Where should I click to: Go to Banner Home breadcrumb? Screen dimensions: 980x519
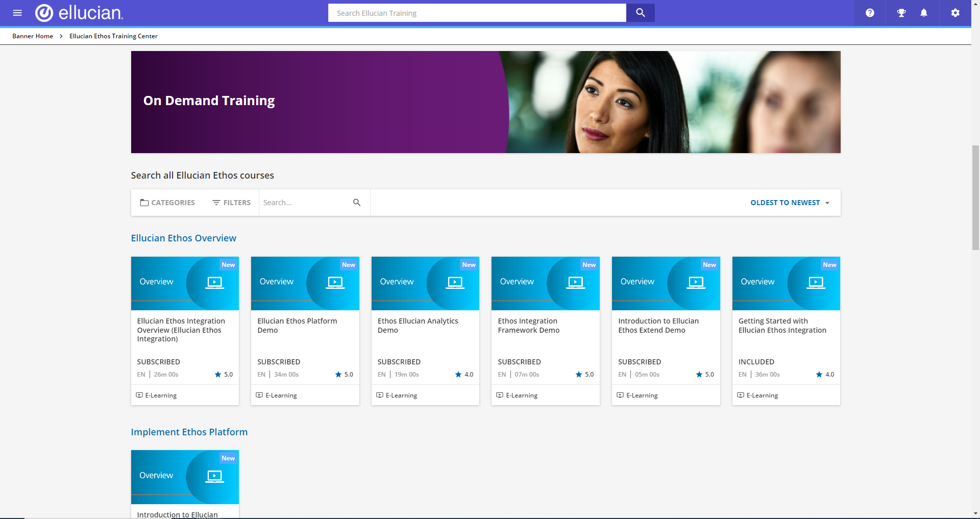tap(33, 36)
